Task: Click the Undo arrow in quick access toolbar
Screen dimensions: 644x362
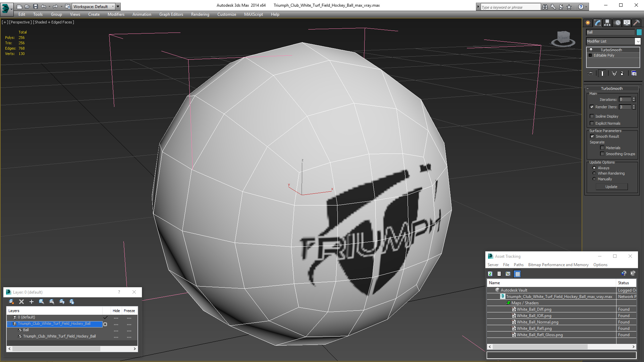Action: tap(44, 6)
